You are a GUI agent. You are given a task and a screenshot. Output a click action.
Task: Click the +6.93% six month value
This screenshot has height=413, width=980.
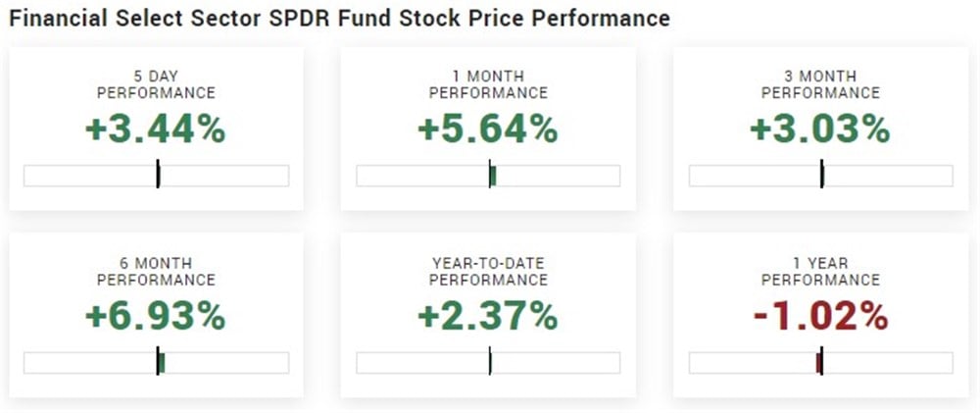156,317
